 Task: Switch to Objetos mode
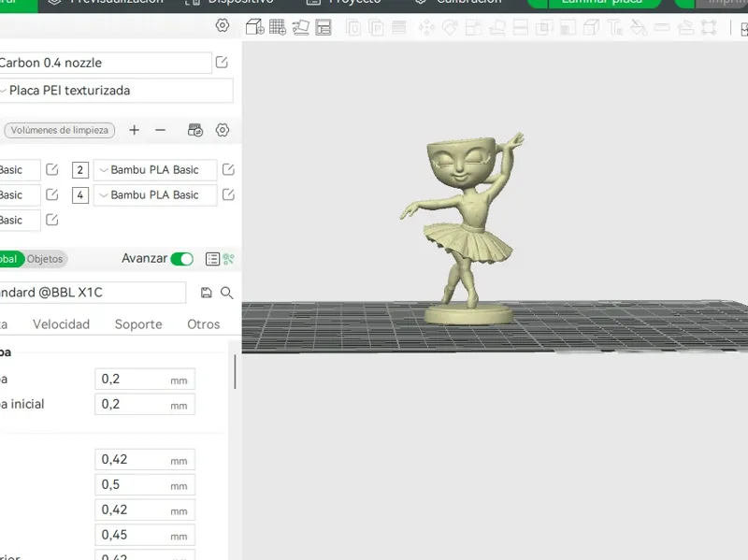tap(45, 259)
